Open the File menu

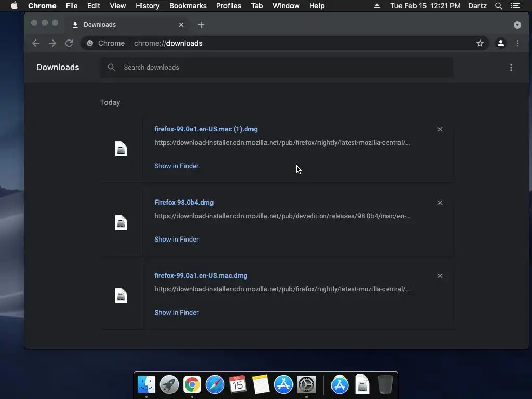[x=72, y=6]
